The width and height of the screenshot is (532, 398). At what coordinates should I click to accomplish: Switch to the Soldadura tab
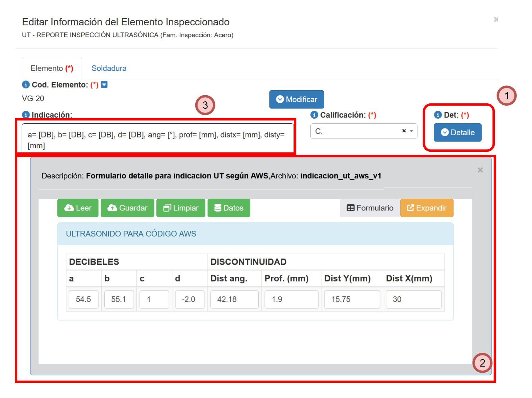pyautogui.click(x=109, y=68)
